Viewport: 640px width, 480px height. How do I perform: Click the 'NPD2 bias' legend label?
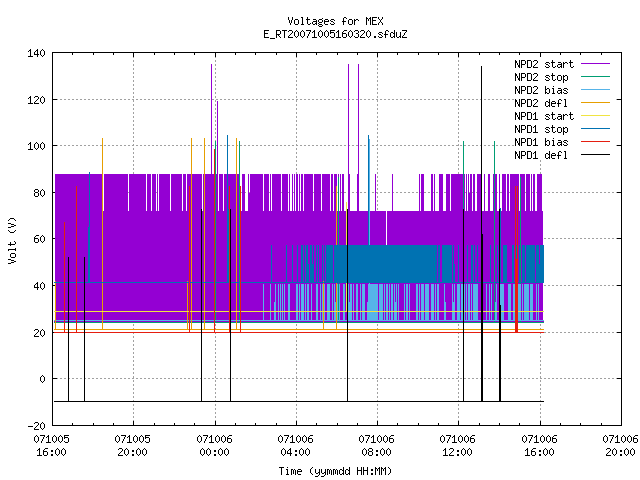[x=541, y=90]
